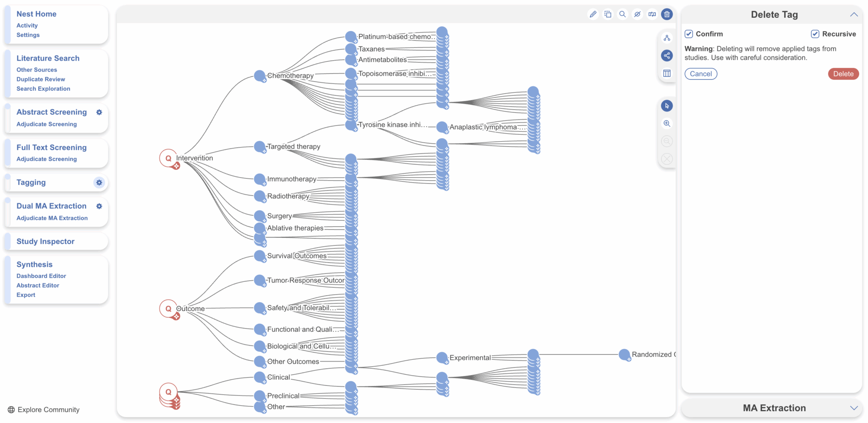Switch to tree hierarchy layout icon
Screen dimensions: 868x423
(x=667, y=38)
